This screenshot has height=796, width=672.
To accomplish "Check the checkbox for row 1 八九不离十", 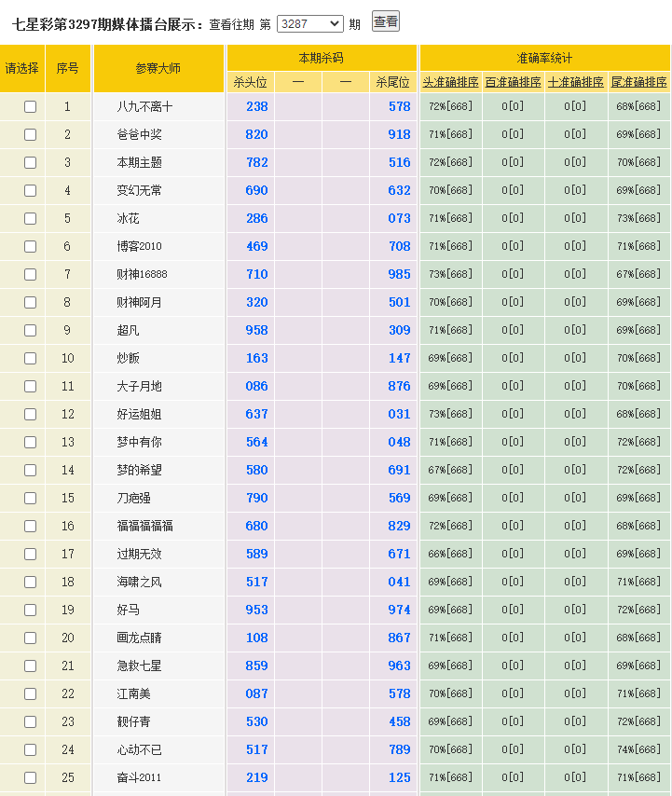I will pyautogui.click(x=30, y=107).
